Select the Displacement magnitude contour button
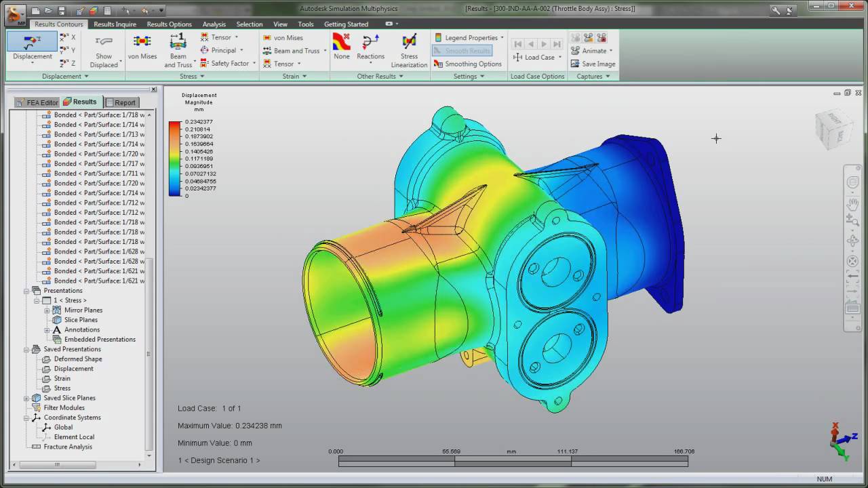The image size is (868, 488). 32,47
